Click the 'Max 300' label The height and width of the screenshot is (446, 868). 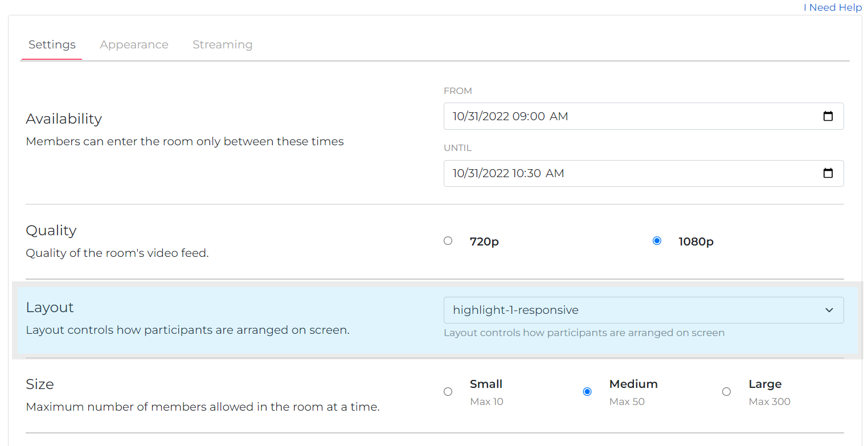769,402
